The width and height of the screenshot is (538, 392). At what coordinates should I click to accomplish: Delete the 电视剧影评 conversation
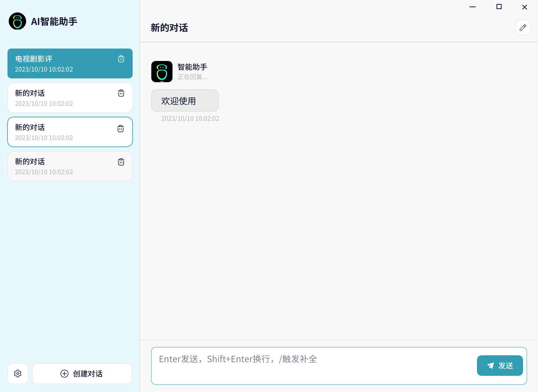(x=121, y=59)
